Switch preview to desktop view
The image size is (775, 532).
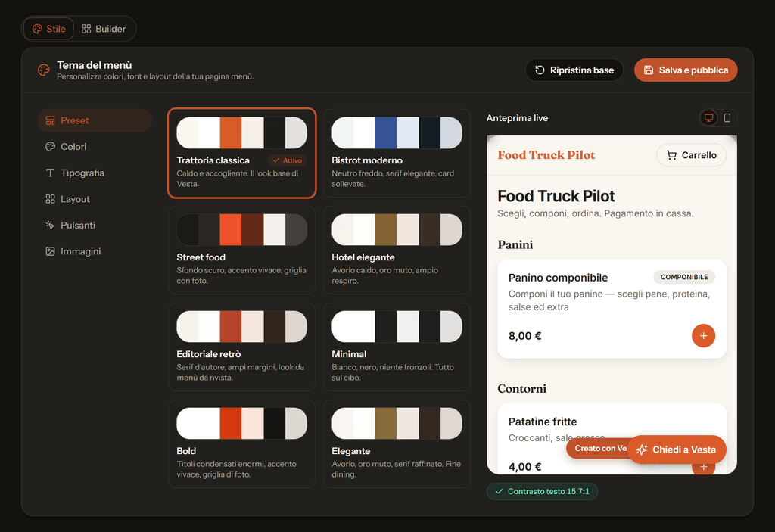tap(708, 117)
